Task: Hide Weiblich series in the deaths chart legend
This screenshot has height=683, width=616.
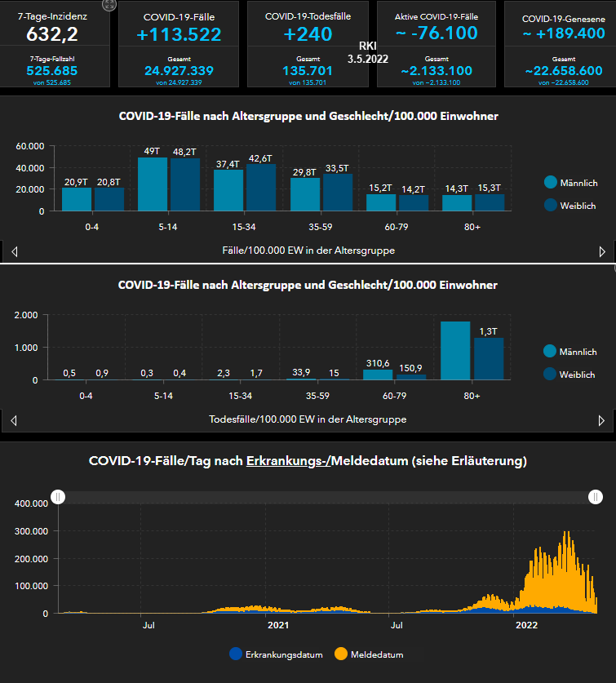Action: (552, 374)
